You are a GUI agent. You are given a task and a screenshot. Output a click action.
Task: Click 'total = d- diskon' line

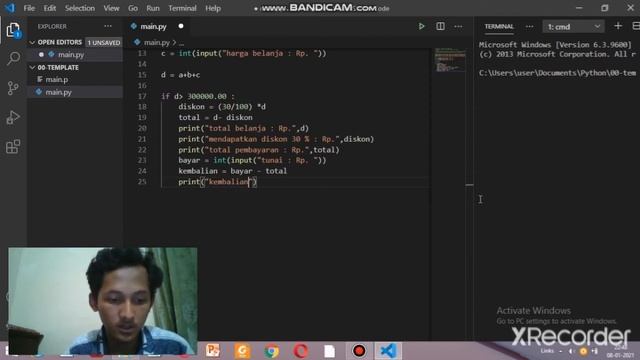pos(215,118)
